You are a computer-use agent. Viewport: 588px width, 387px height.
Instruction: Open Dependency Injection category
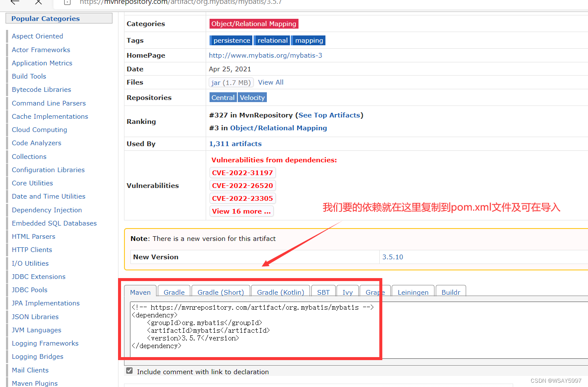pos(47,210)
